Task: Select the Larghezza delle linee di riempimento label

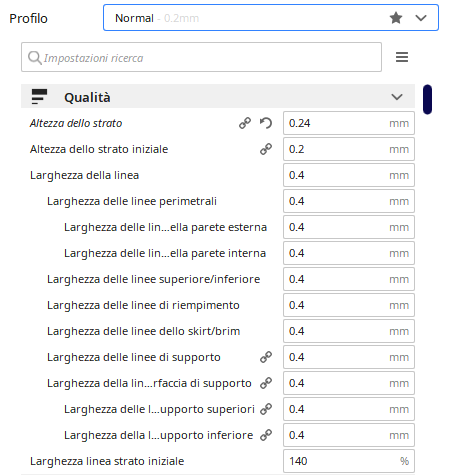Action: tap(143, 305)
